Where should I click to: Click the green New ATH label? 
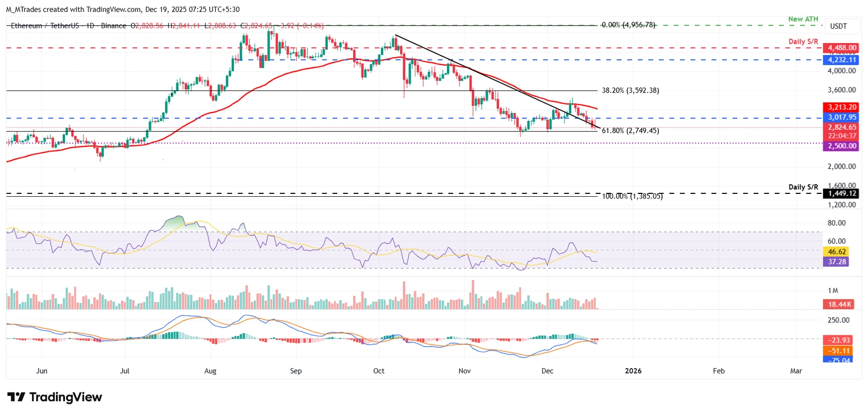click(x=803, y=19)
